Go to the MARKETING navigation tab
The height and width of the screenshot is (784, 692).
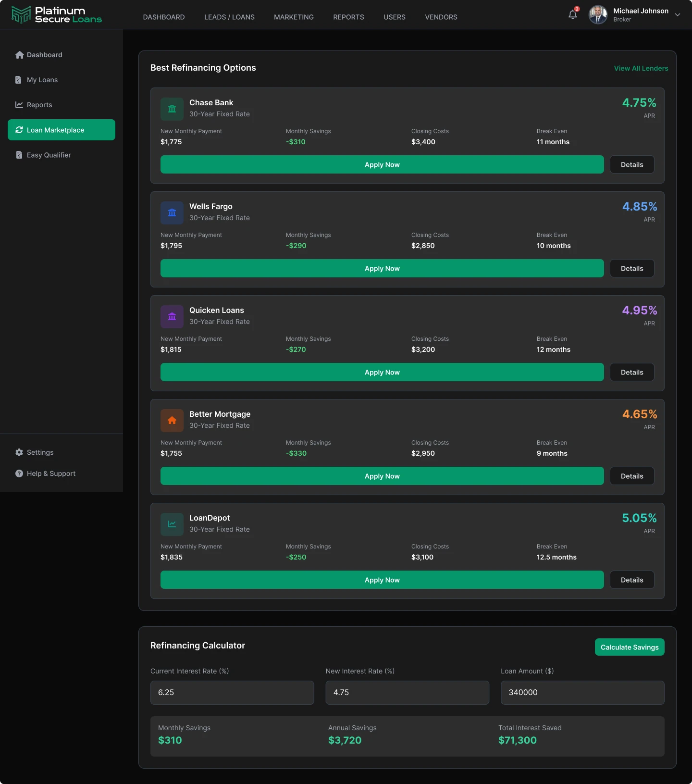[x=294, y=17]
